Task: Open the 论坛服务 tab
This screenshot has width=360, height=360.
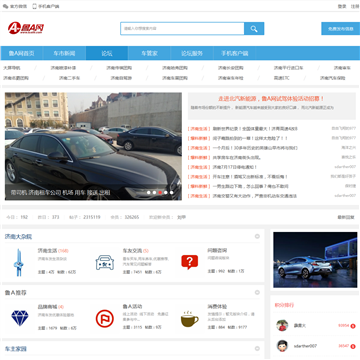Action: point(192,53)
